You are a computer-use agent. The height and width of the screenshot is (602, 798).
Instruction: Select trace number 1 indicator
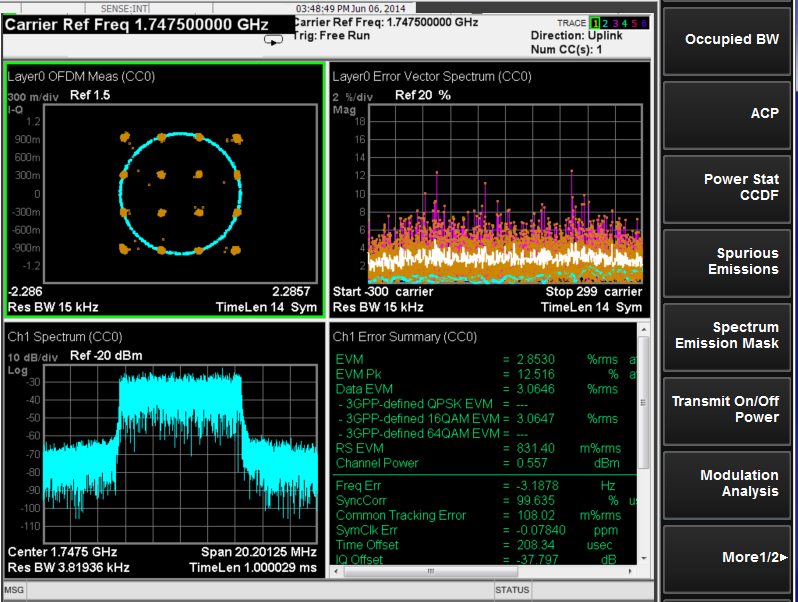pos(596,22)
